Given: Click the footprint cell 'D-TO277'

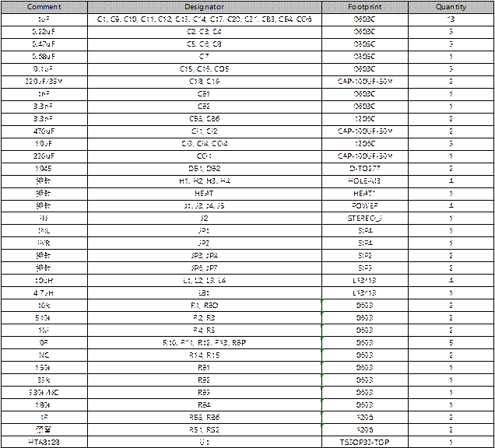Looking at the screenshot, I should (365, 169).
